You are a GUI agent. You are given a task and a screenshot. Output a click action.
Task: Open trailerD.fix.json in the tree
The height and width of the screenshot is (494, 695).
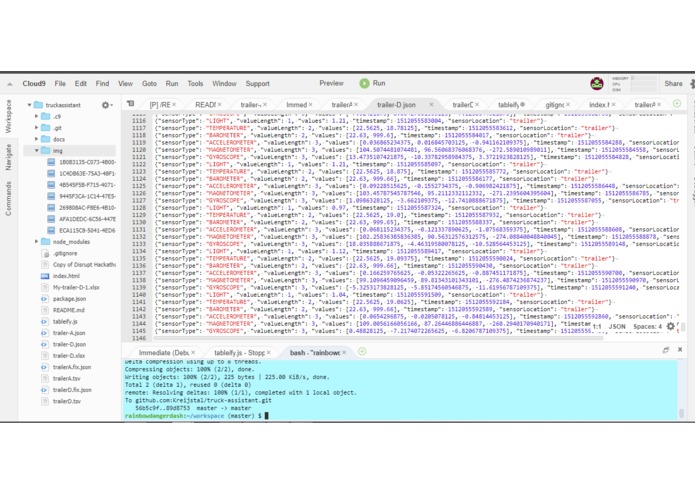[x=72, y=390]
